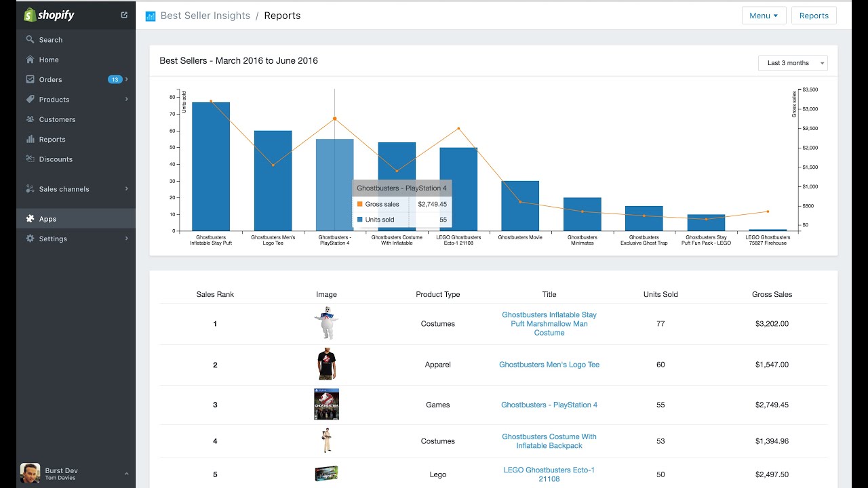Click the Search magnifier icon
The width and height of the screenshot is (868, 488).
tap(30, 40)
